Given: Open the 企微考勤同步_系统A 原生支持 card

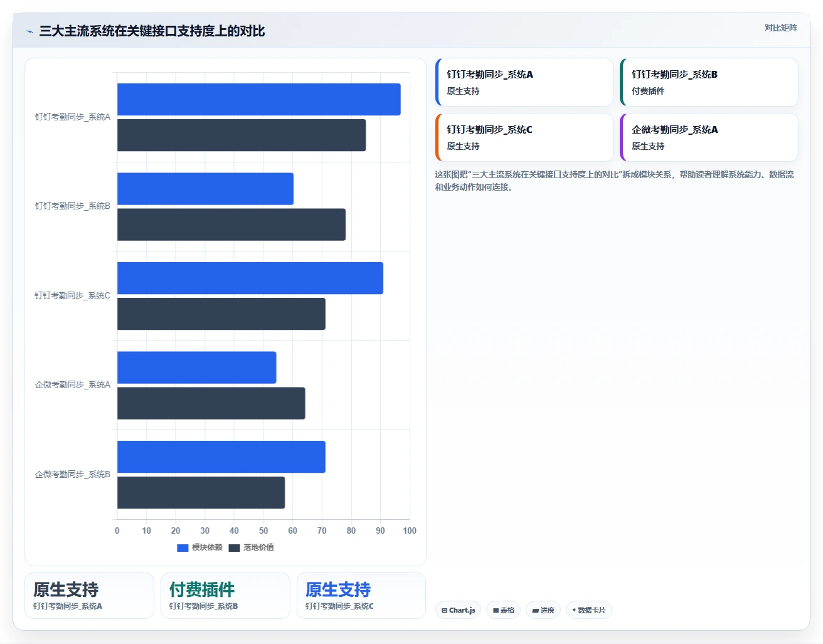Looking at the screenshot, I should coord(709,137).
